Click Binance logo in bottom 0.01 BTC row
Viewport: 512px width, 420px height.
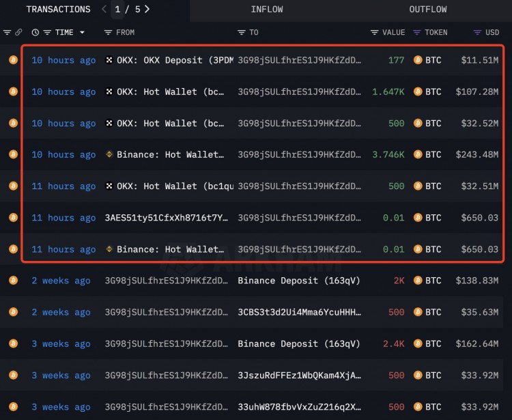coord(109,249)
